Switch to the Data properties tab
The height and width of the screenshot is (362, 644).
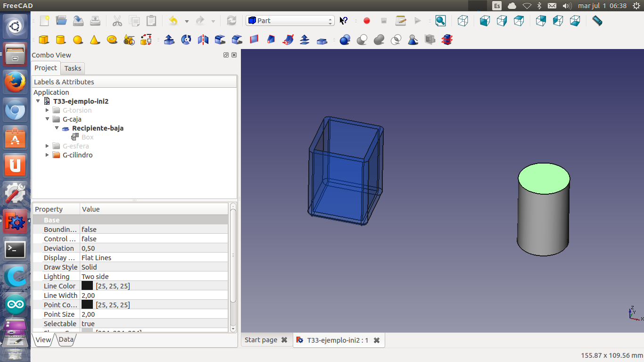point(66,339)
